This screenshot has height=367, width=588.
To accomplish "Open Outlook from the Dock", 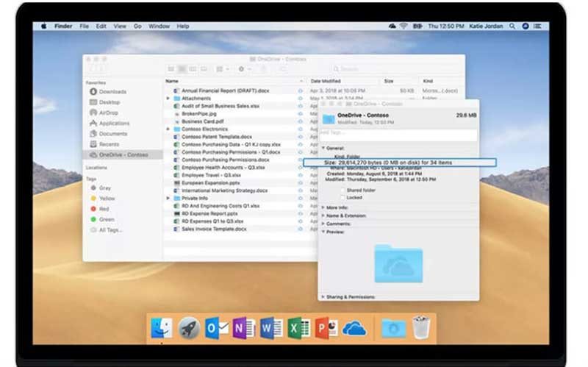I will [216, 328].
